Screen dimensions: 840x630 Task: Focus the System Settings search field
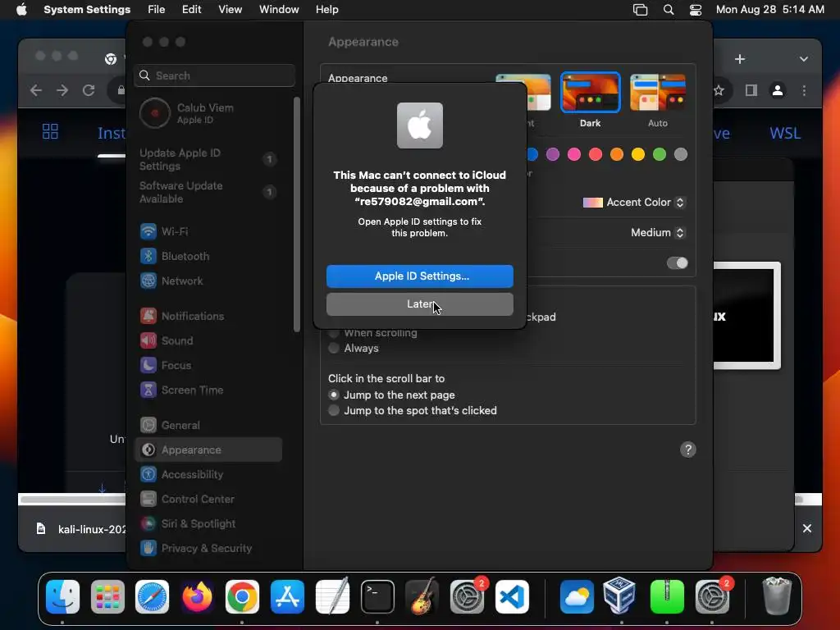point(214,75)
